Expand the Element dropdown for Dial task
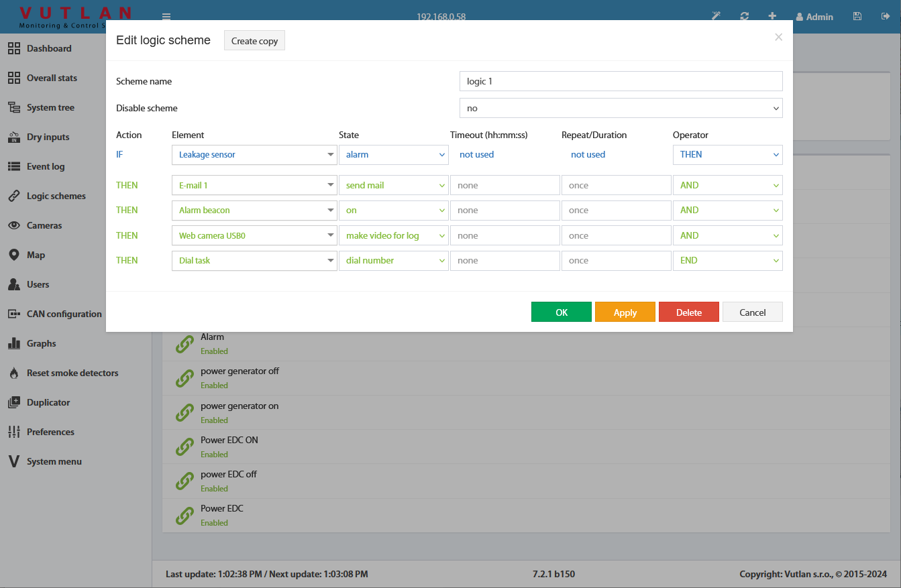The height and width of the screenshot is (588, 901). pyautogui.click(x=254, y=260)
